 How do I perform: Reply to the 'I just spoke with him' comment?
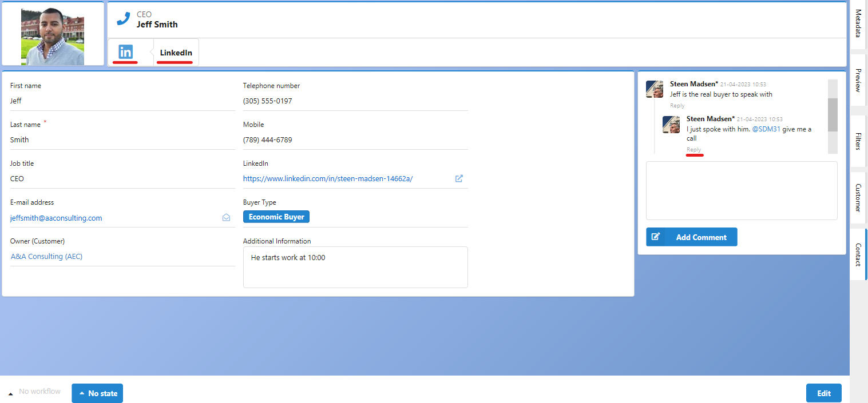693,150
